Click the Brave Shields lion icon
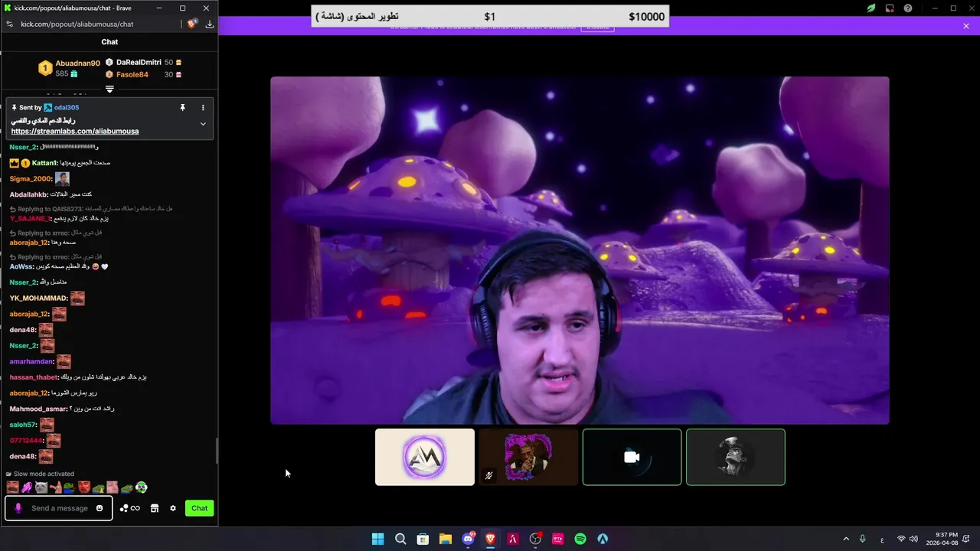 coord(191,24)
